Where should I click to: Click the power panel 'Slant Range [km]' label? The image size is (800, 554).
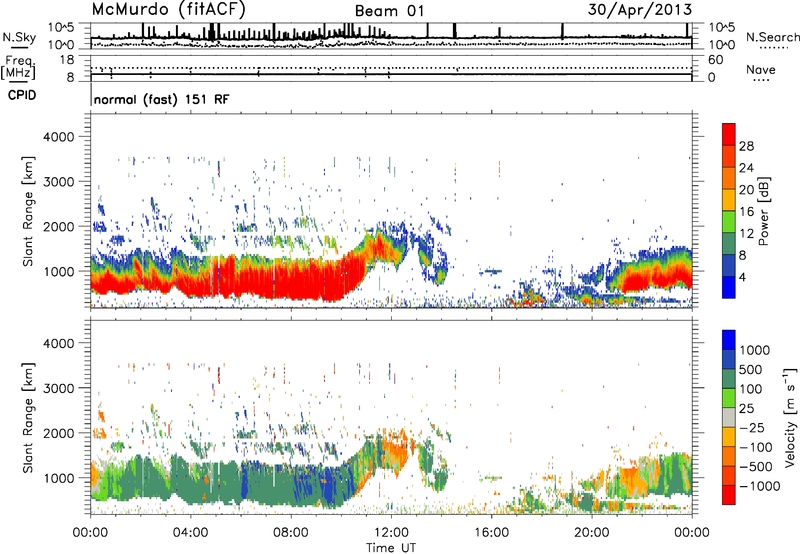(x=28, y=211)
